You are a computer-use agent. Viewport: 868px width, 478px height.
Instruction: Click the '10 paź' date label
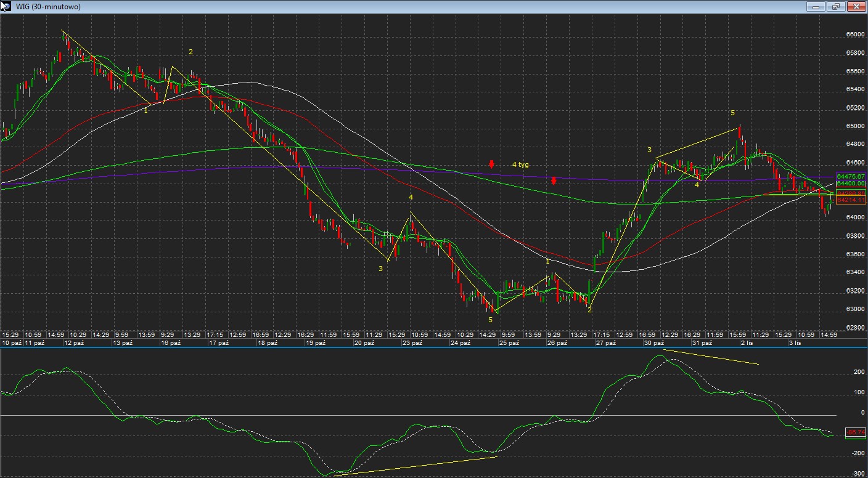[12, 342]
